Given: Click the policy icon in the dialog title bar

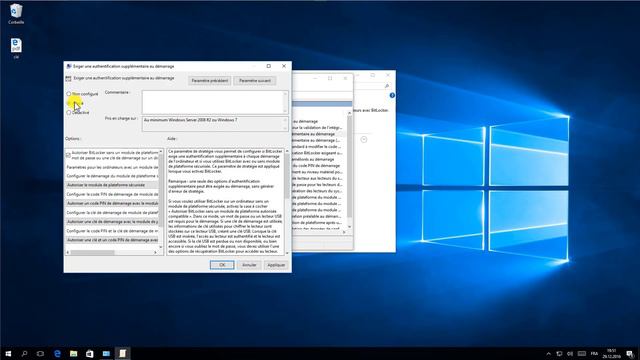Looking at the screenshot, I should [69, 66].
